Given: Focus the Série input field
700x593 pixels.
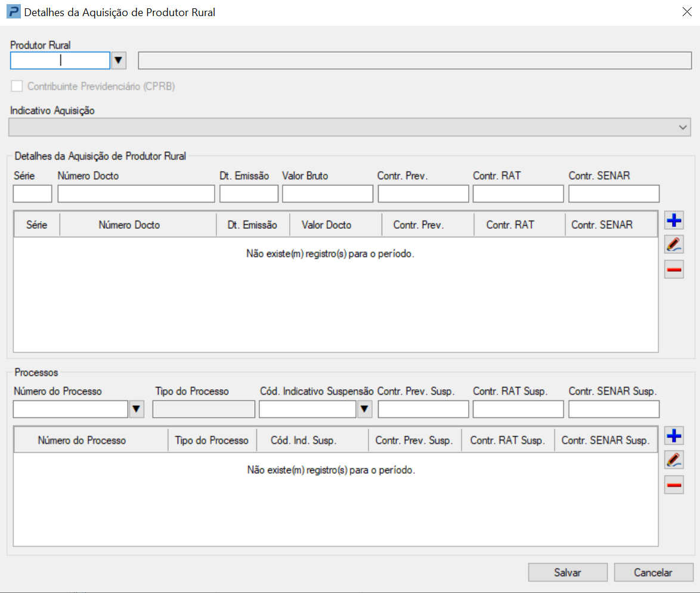Looking at the screenshot, I should pyautogui.click(x=33, y=194).
